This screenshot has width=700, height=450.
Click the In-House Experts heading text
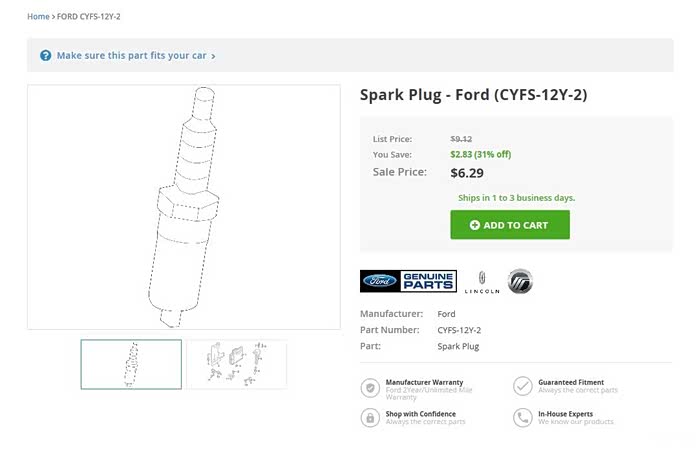tap(565, 413)
